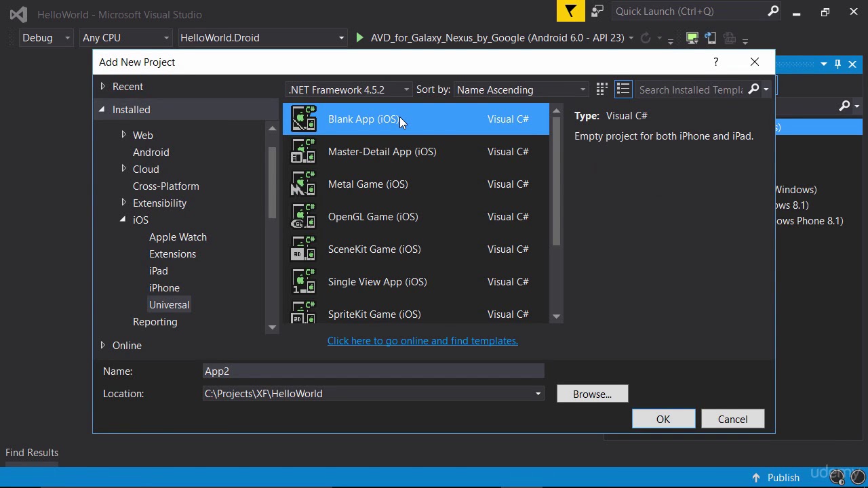Select the Universal category
The image size is (868, 488).
(169, 304)
